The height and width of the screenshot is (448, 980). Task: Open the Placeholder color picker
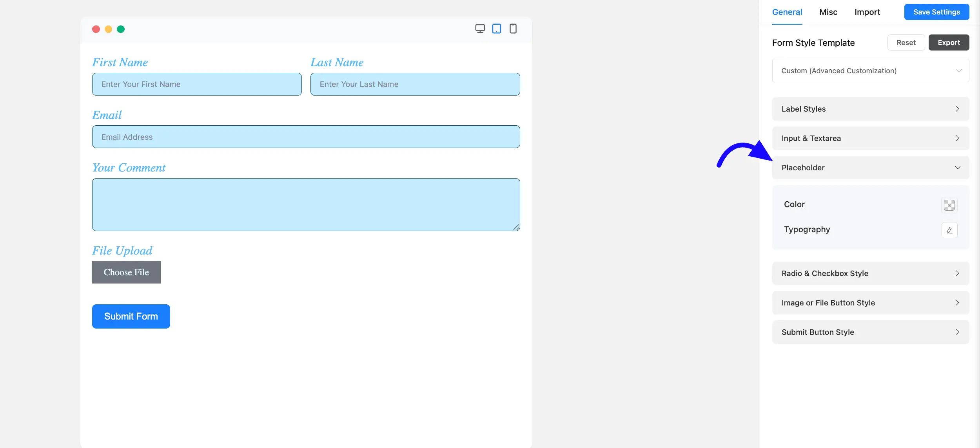(x=949, y=204)
